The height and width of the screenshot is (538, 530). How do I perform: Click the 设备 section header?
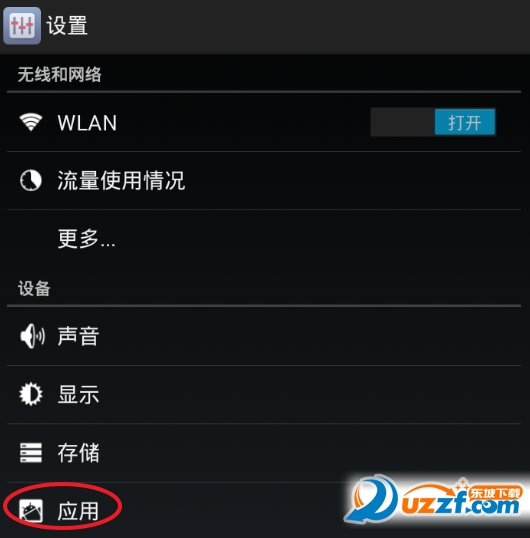(x=34, y=288)
